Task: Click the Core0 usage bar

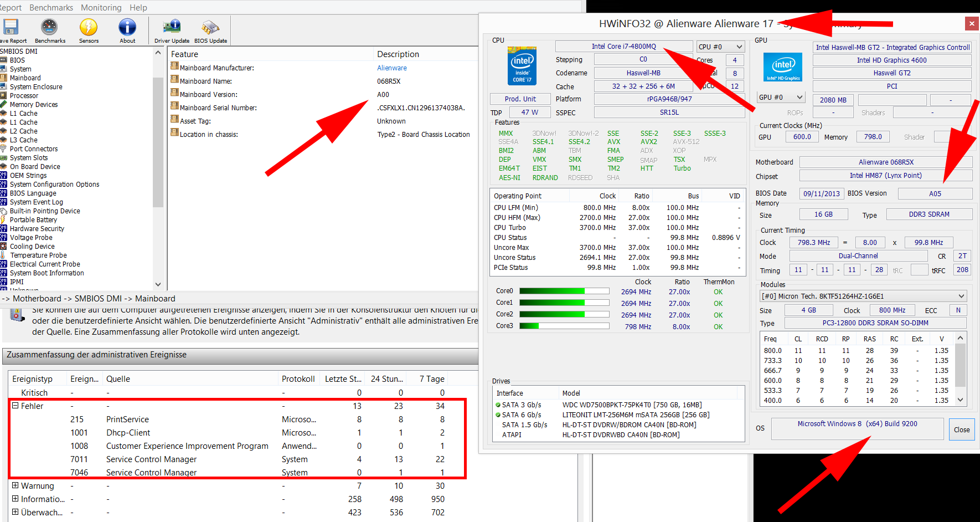Action: click(564, 291)
